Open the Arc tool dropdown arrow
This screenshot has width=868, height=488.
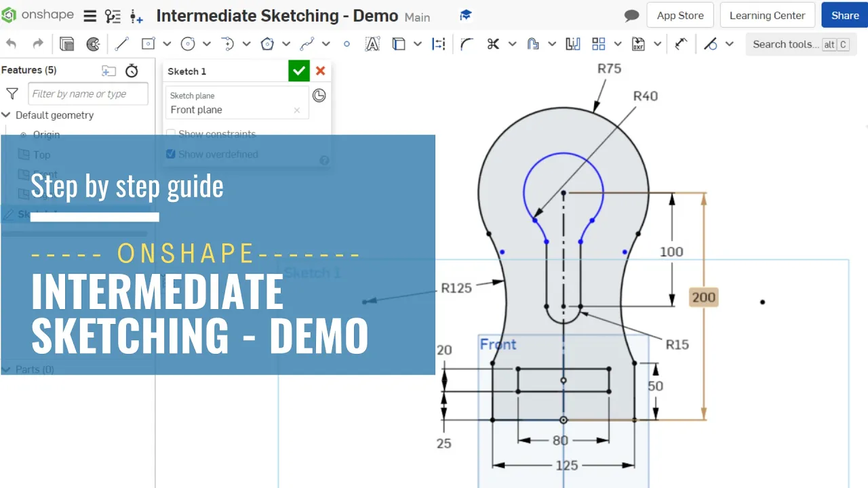[x=246, y=44]
